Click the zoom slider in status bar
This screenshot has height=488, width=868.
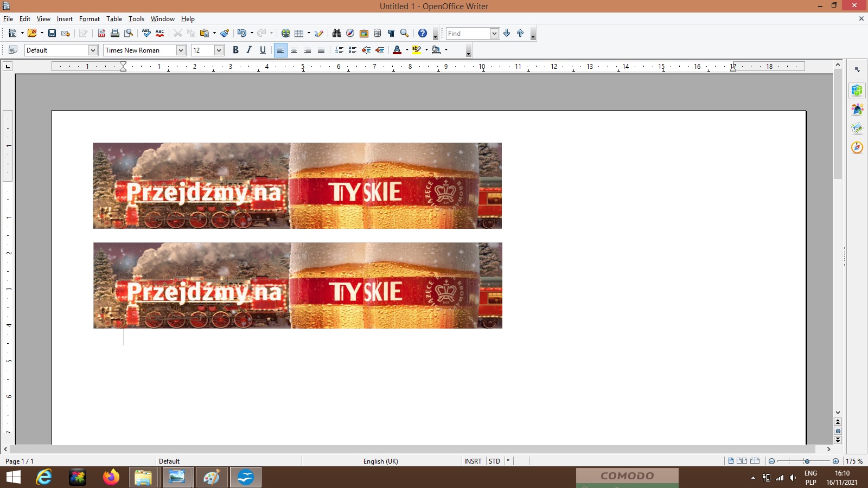[x=807, y=461]
